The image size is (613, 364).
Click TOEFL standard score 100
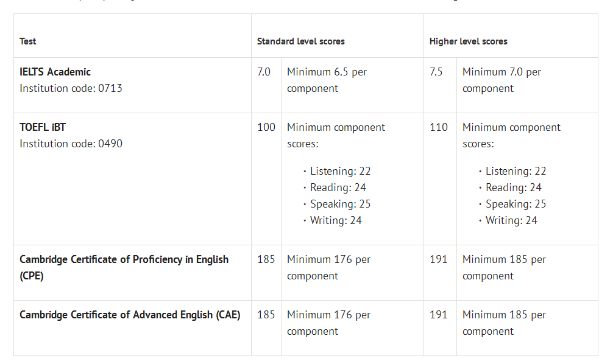click(266, 127)
